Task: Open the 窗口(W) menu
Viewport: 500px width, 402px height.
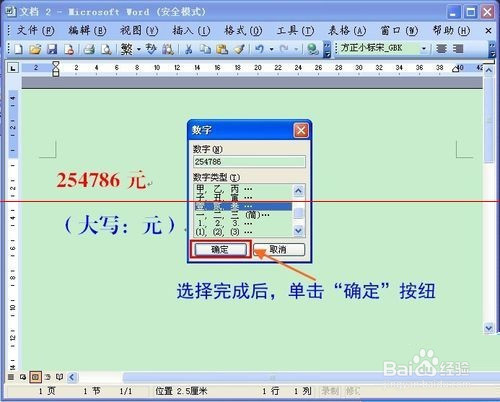Action: [399, 31]
